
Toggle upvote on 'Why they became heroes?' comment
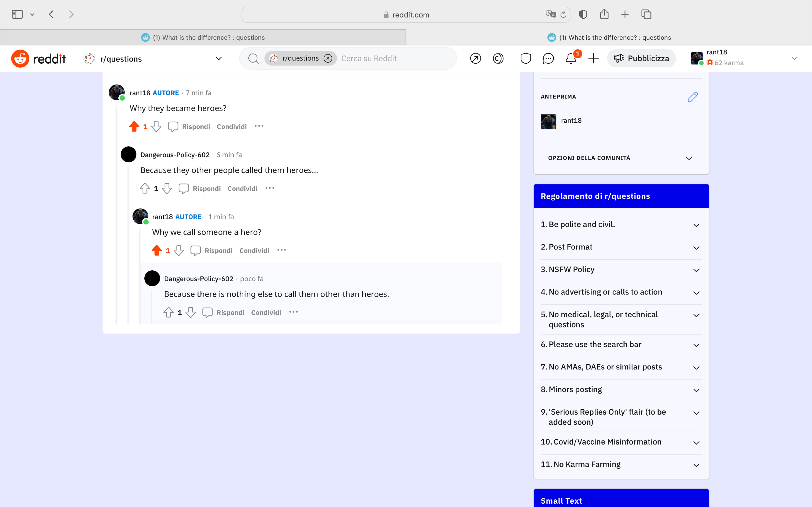(x=134, y=126)
